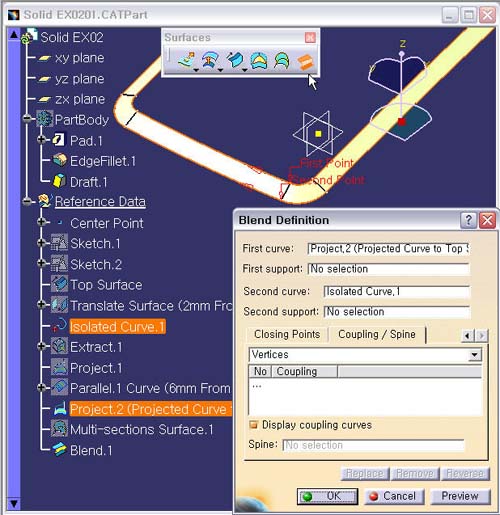Click the Offset surface tool icon
The height and width of the screenshot is (515, 500).
coord(210,60)
